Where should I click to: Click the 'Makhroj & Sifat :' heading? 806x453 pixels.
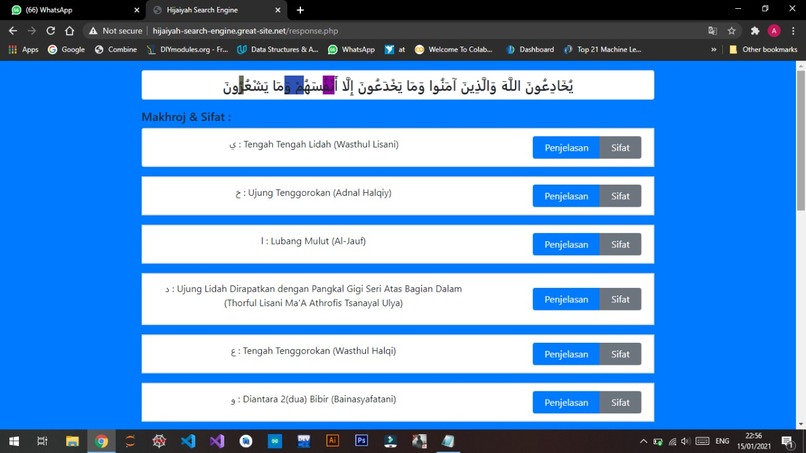coord(186,117)
